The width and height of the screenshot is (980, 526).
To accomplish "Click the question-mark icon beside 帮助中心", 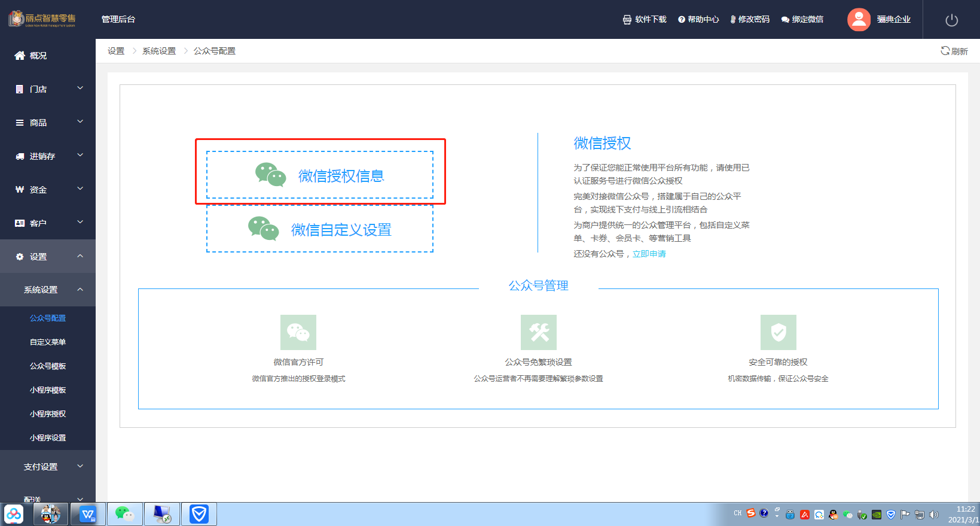I will (682, 20).
